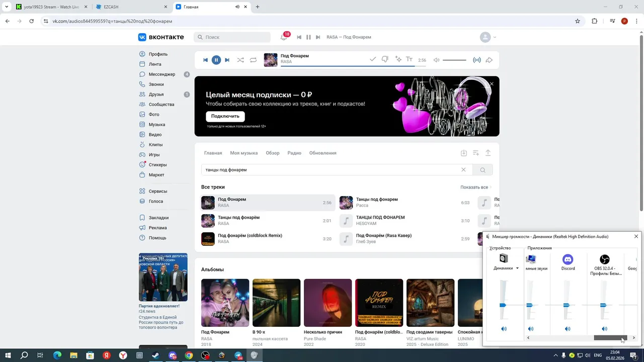Click the previous button in top header
This screenshot has width=644, height=362.
click(x=299, y=37)
